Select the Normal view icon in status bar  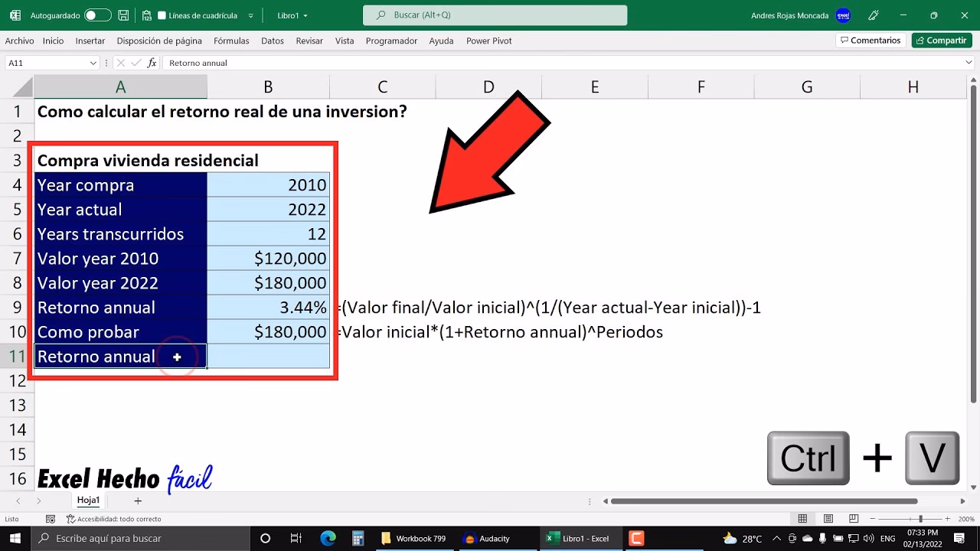pos(802,518)
